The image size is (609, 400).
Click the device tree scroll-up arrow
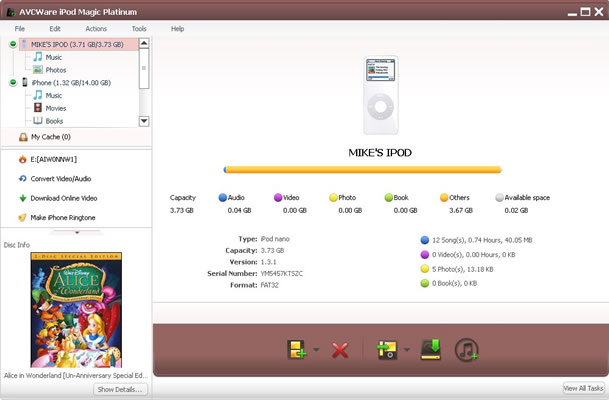(144, 43)
